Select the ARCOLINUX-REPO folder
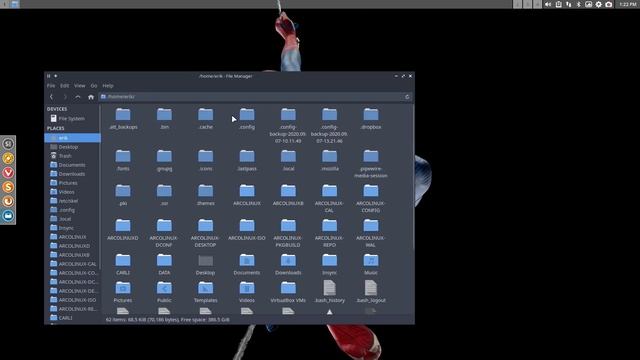This screenshot has height=360, width=640. click(329, 225)
